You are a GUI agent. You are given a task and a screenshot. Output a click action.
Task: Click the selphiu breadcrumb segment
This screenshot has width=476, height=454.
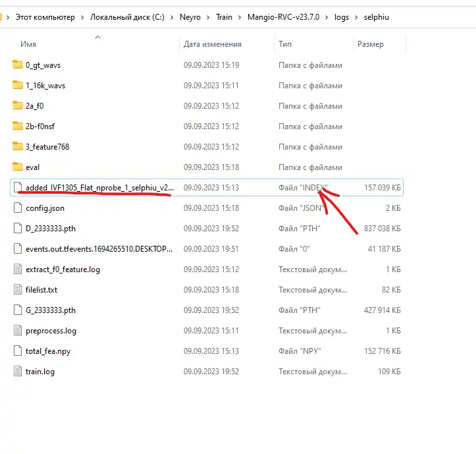point(377,17)
